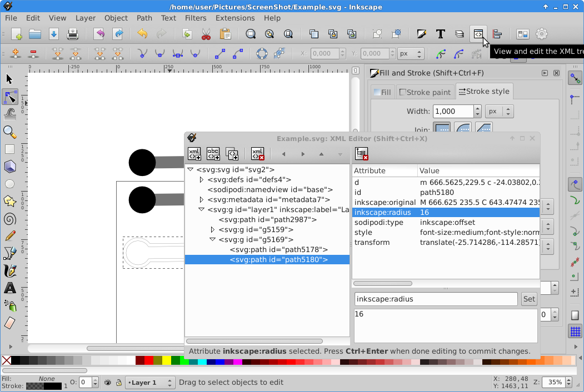
Task: Select the Spray tool
Action: 9,305
